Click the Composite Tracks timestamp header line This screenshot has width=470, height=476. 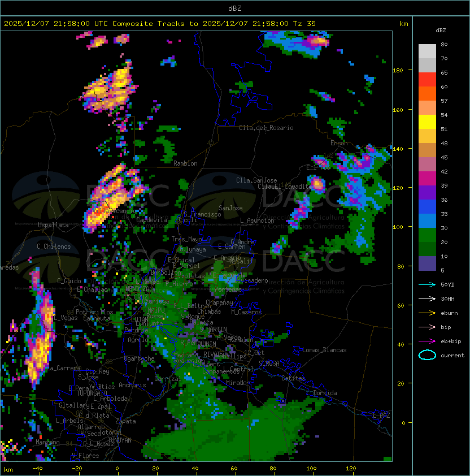[x=160, y=24]
